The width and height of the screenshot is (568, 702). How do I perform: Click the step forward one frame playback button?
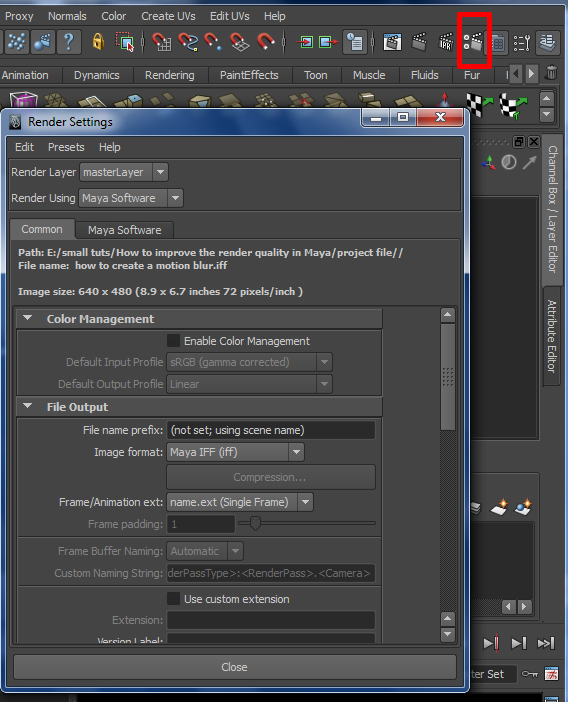click(519, 643)
